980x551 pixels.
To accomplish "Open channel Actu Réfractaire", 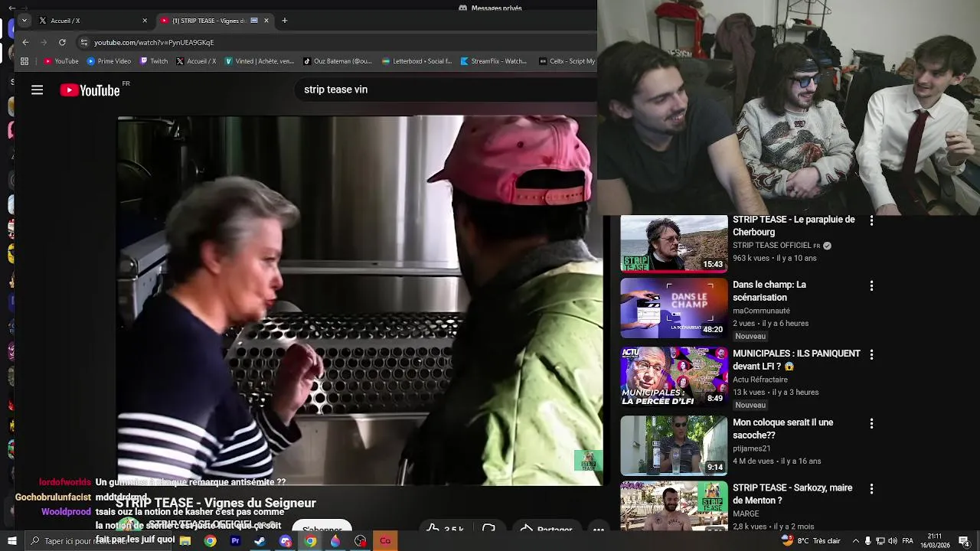I will tap(760, 380).
